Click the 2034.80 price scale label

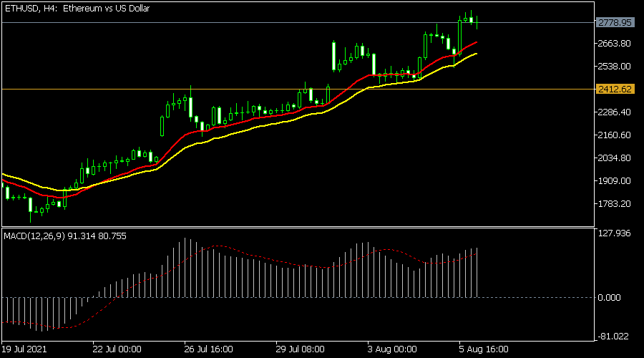(x=615, y=158)
